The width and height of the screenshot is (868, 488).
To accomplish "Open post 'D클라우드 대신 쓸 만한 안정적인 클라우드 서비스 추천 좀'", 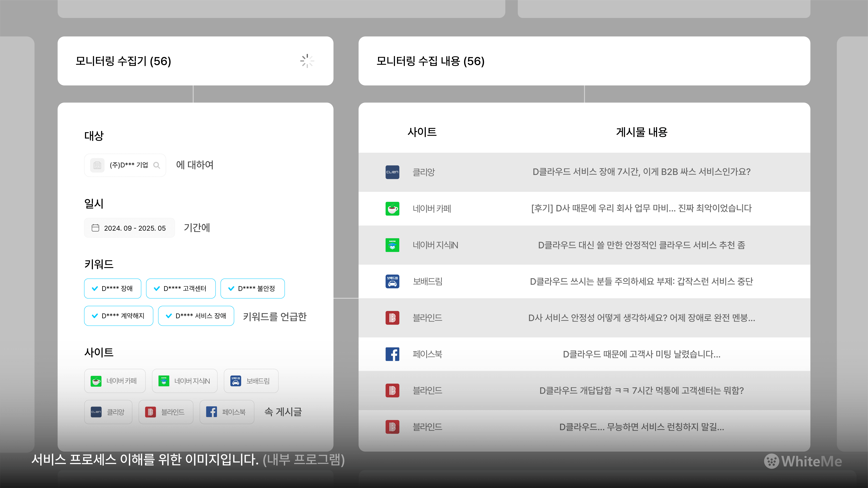I will click(x=642, y=245).
